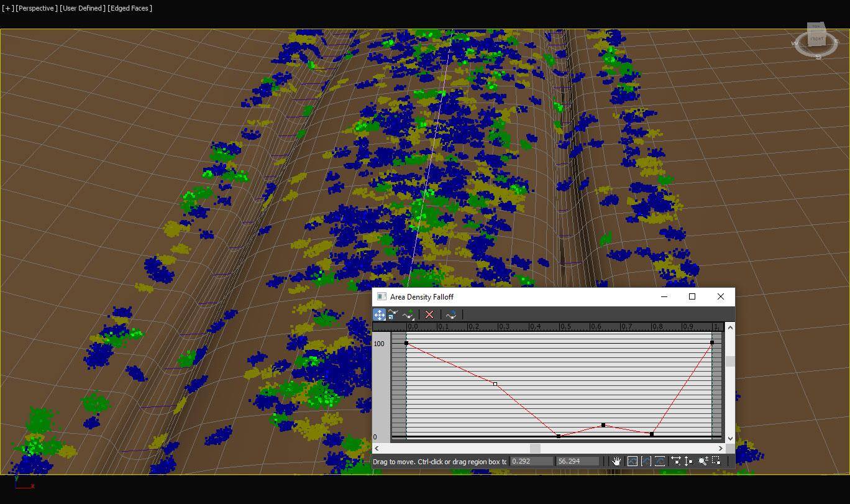Activate the Zoom Region tool
The width and height of the screenshot is (850, 504).
(x=716, y=461)
